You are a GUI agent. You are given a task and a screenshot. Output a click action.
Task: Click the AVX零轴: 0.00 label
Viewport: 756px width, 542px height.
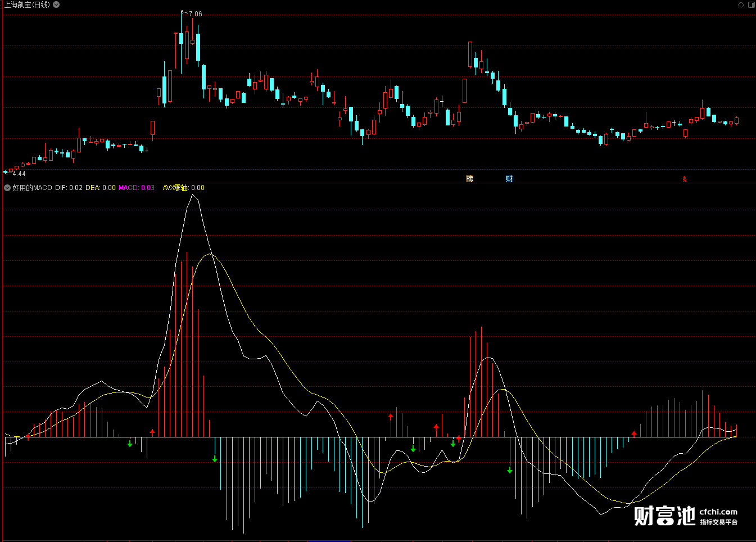[x=183, y=188]
